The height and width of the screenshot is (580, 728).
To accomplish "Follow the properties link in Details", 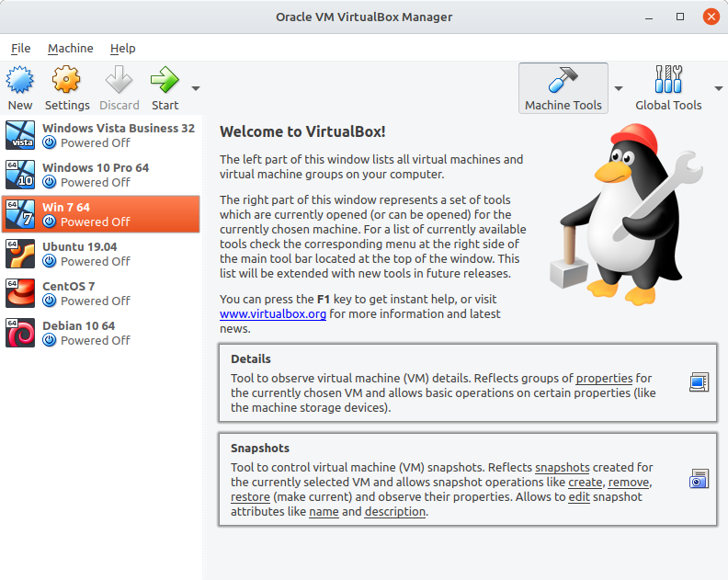I will 604,378.
